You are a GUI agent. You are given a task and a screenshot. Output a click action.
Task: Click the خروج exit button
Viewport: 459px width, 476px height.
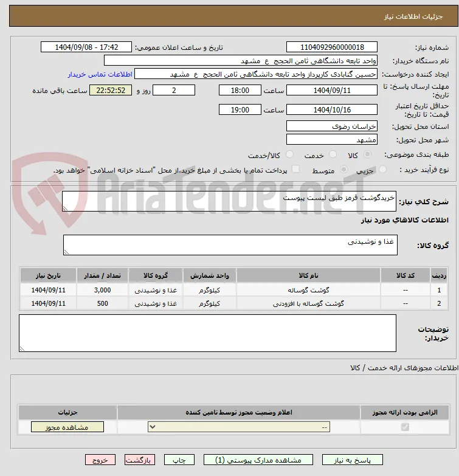pos(100,460)
